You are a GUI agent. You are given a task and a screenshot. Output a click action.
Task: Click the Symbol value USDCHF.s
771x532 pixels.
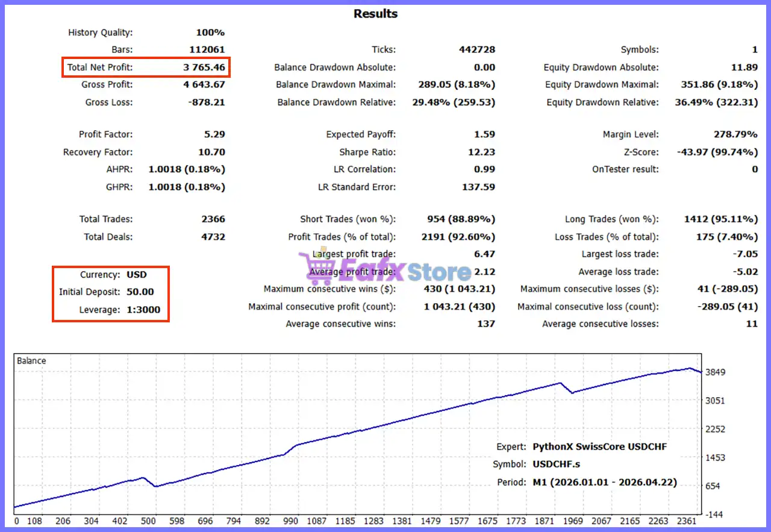coord(557,465)
